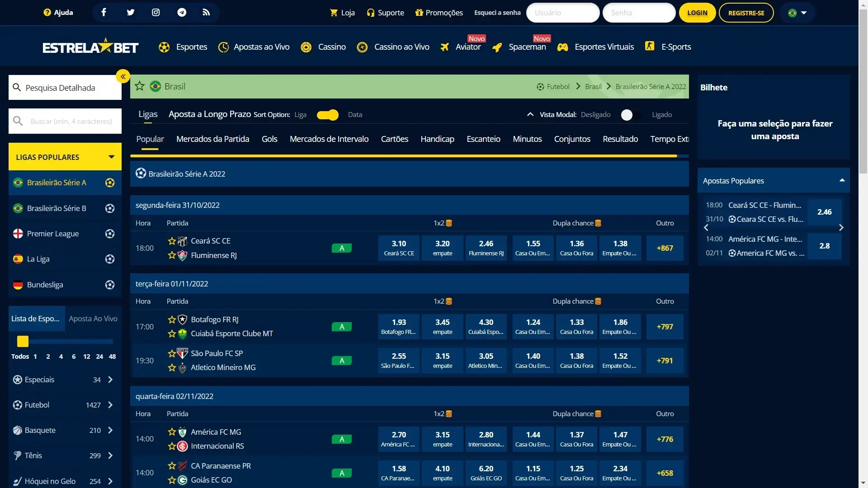Screen dimensions: 868x488
Task: Click the time filter slider handle
Action: [23, 341]
